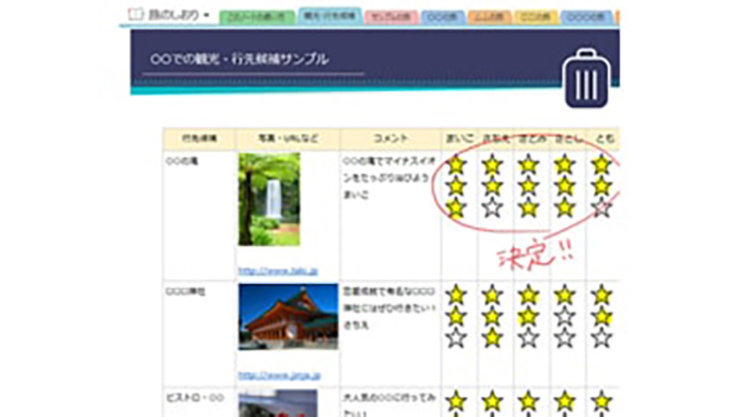Click empty third star in まいこ column, shrine row
This screenshot has height=417, width=740.
point(456,338)
